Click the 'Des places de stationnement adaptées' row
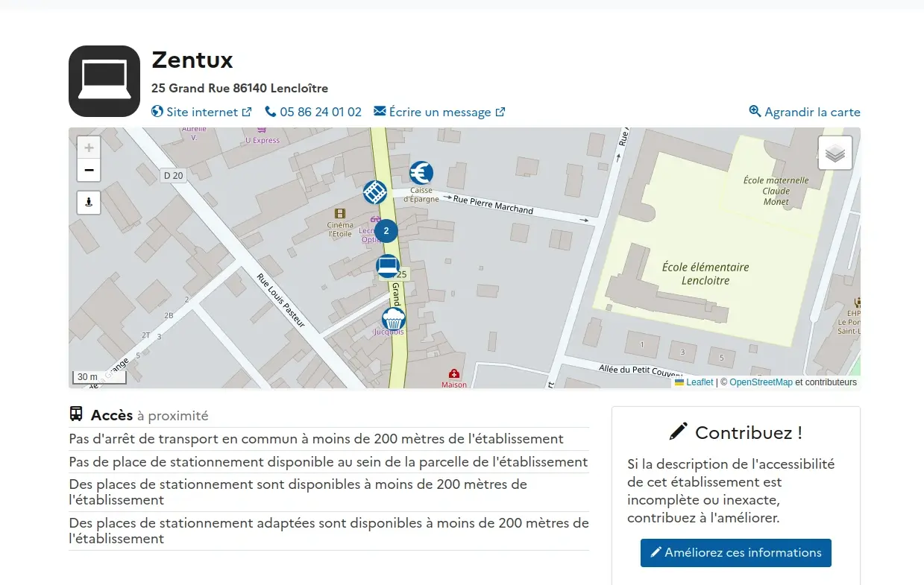This screenshot has width=924, height=585. [x=329, y=531]
